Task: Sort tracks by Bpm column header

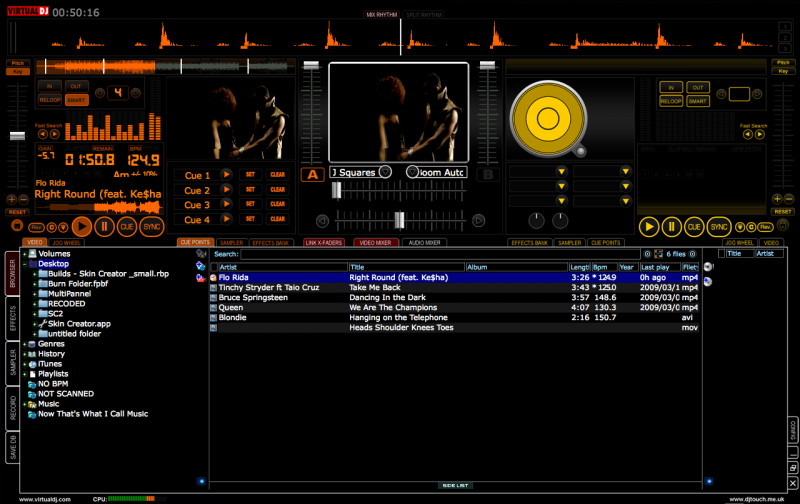Action: click(604, 267)
